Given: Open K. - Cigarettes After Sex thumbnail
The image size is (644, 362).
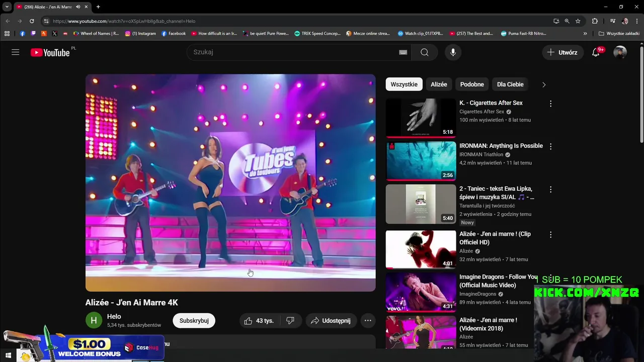Looking at the screenshot, I should [421, 118].
